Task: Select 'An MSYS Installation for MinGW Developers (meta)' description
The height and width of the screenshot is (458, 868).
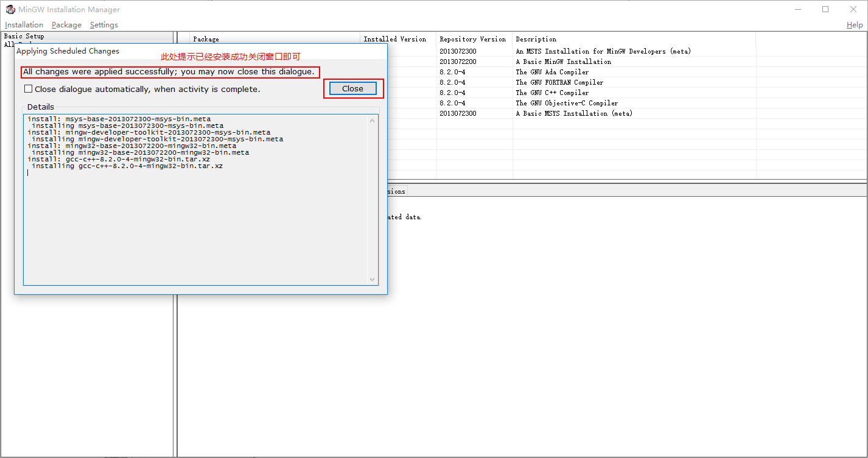Action: coord(603,51)
